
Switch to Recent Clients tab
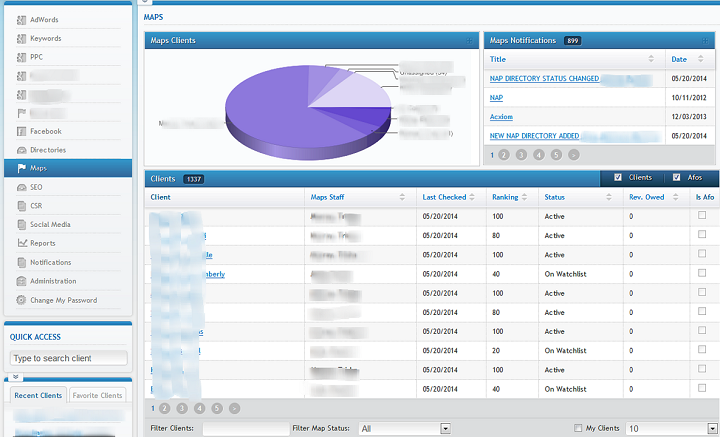(38, 395)
